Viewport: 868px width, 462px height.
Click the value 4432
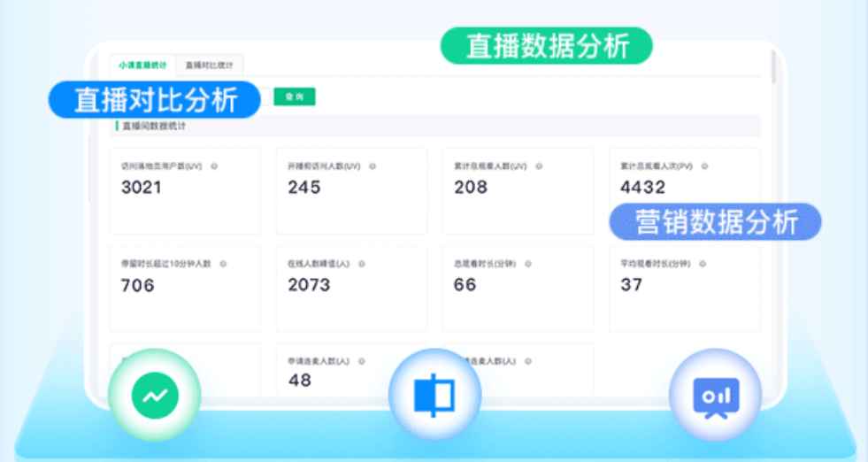coord(642,188)
